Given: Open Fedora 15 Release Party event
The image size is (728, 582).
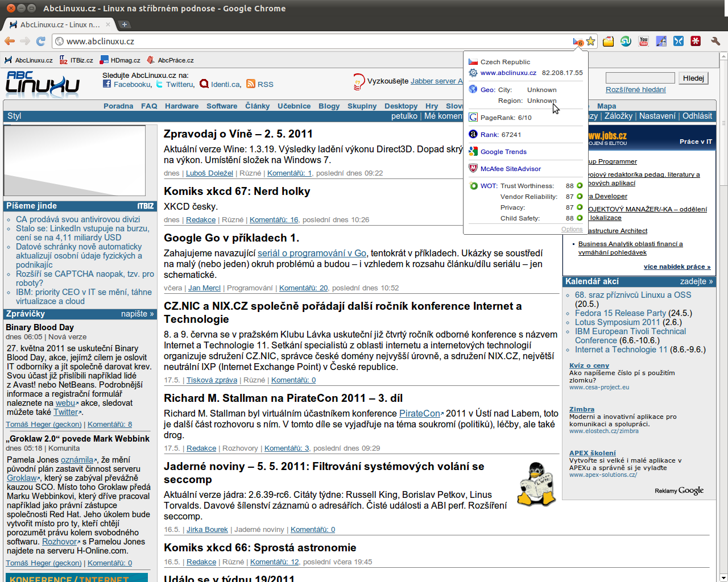Looking at the screenshot, I should tap(621, 313).
